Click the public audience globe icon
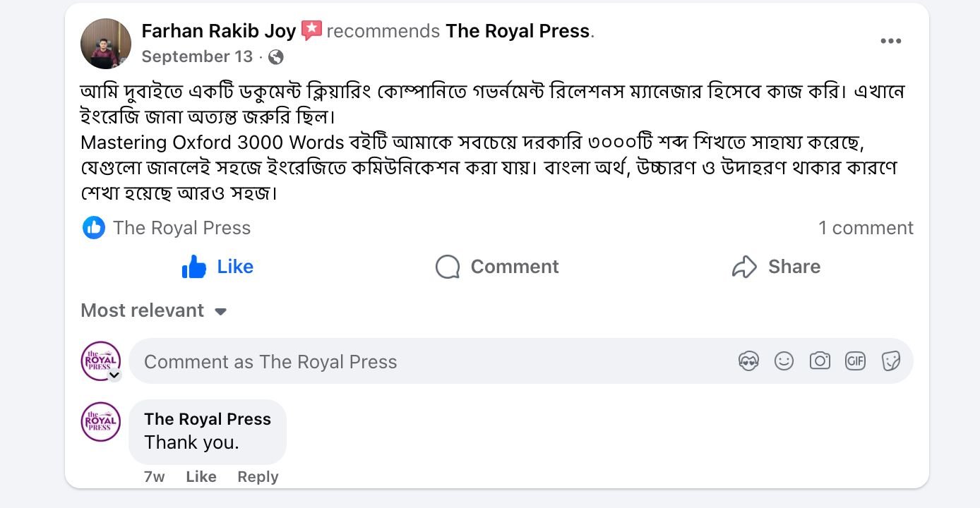Screen dimensions: 980x508 [276, 57]
